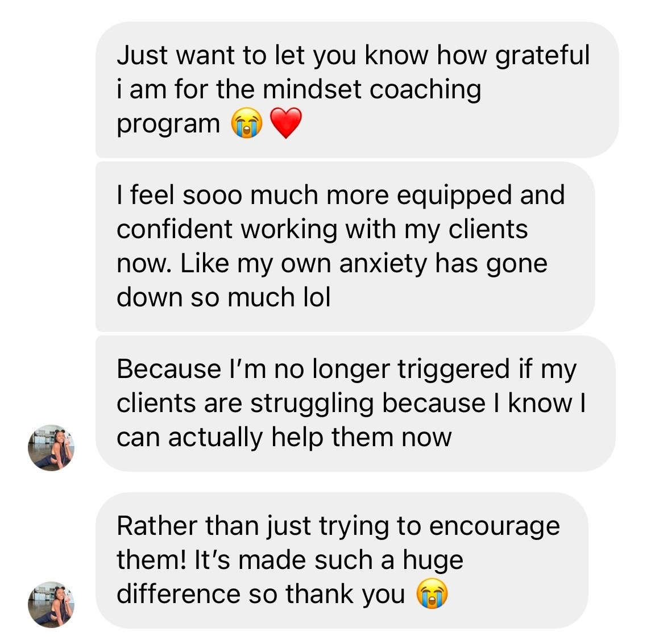Viewport: 651px width, 644px height.
Task: Click the word difference in last message
Action: 179,594
